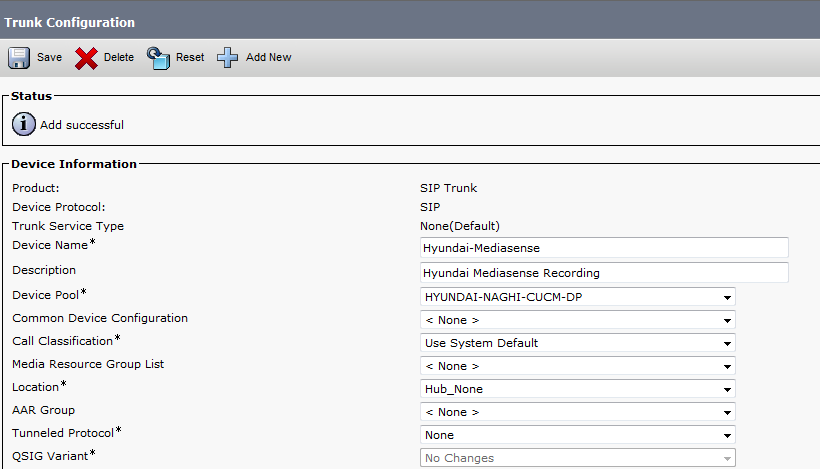Click the disabled QSIG Variant dropdown
This screenshot has width=820, height=469.
coord(577,458)
